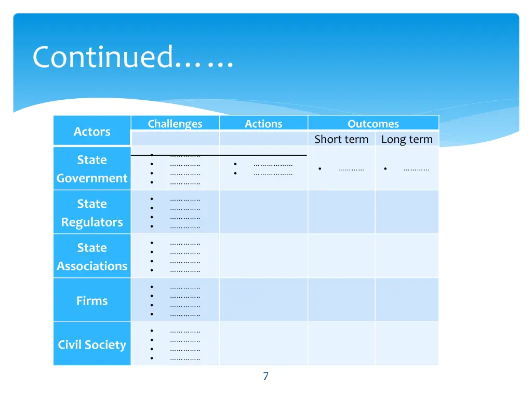Click the "Short term" subheader cell
Screen dimensions: 532x399
click(x=341, y=139)
